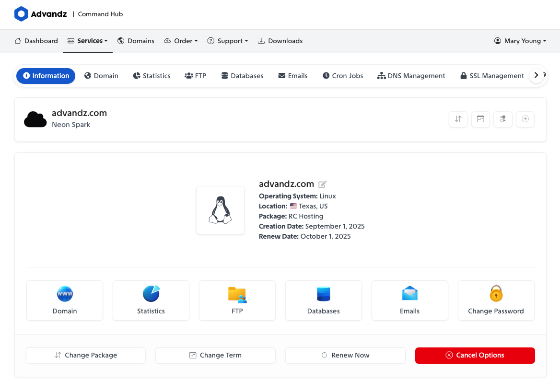
Task: Open the Mary Young account menu
Action: coord(520,41)
